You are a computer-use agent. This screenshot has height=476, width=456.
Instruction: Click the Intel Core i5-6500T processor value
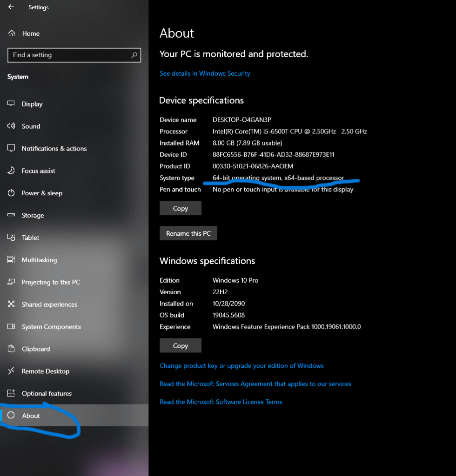click(289, 131)
